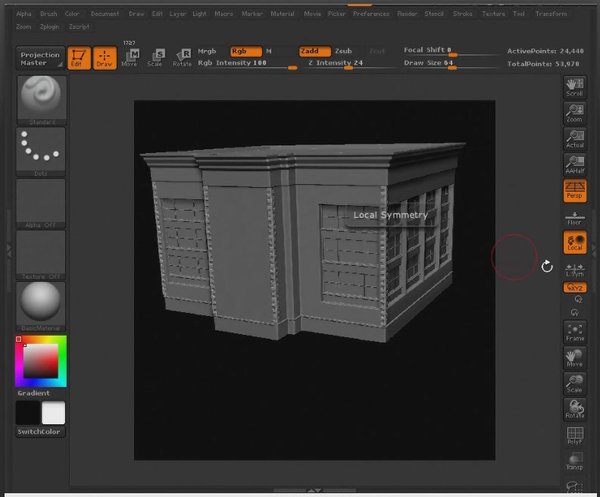The height and width of the screenshot is (497, 600).
Task: Open the BasicMaterial material picker
Action: [41, 304]
